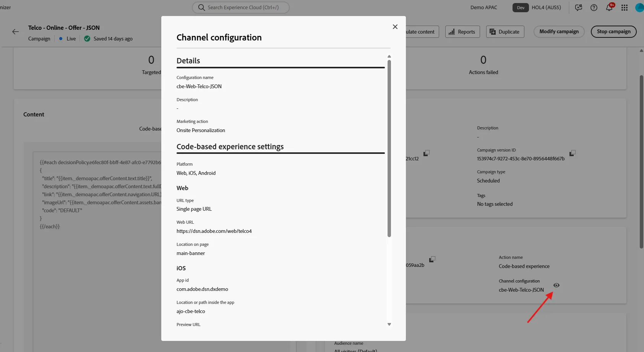Click the green Saved checkmark icon
The width and height of the screenshot is (644, 352).
pyautogui.click(x=87, y=39)
